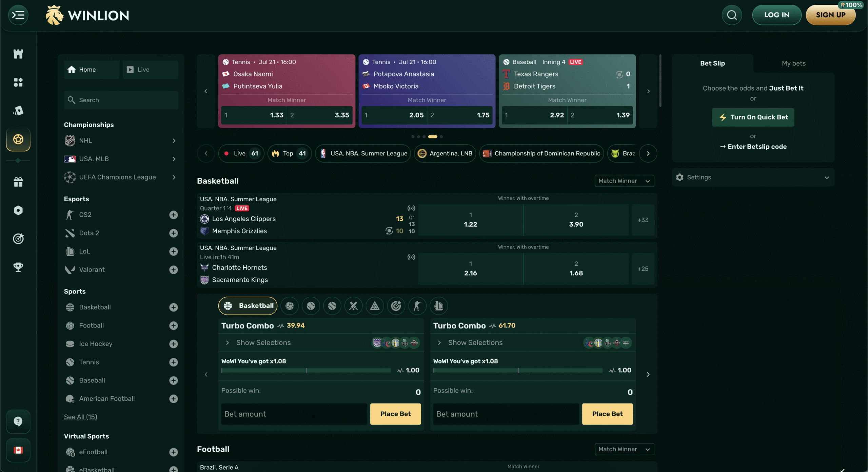Select the sports ball icon in sidebar
The image size is (868, 472).
click(x=18, y=139)
